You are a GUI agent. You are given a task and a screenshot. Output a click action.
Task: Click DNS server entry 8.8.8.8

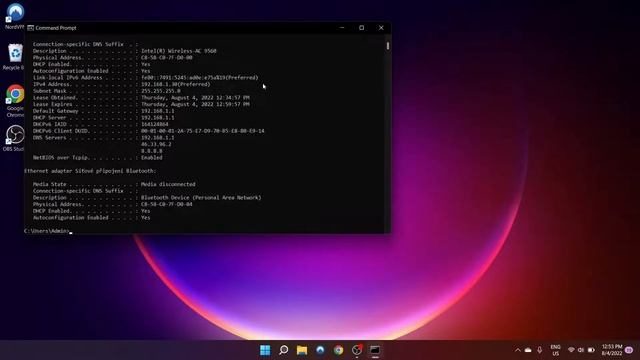[151, 151]
